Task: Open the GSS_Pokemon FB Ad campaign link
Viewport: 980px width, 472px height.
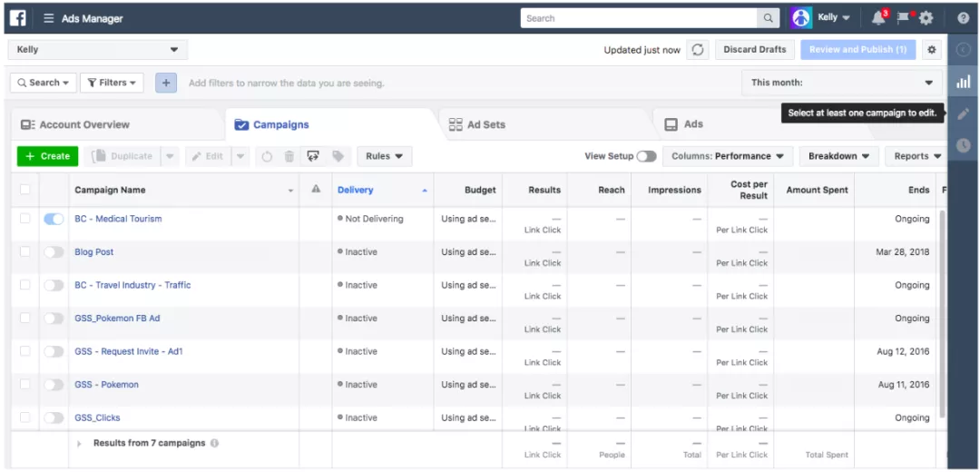Action: coord(117,319)
